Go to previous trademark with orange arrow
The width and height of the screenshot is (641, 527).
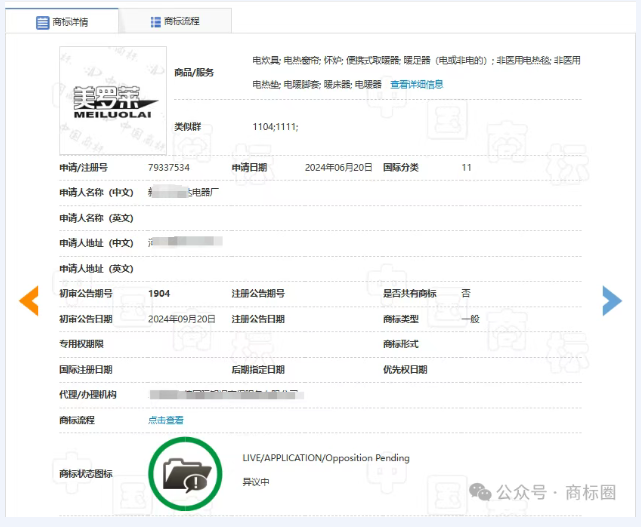tap(29, 299)
